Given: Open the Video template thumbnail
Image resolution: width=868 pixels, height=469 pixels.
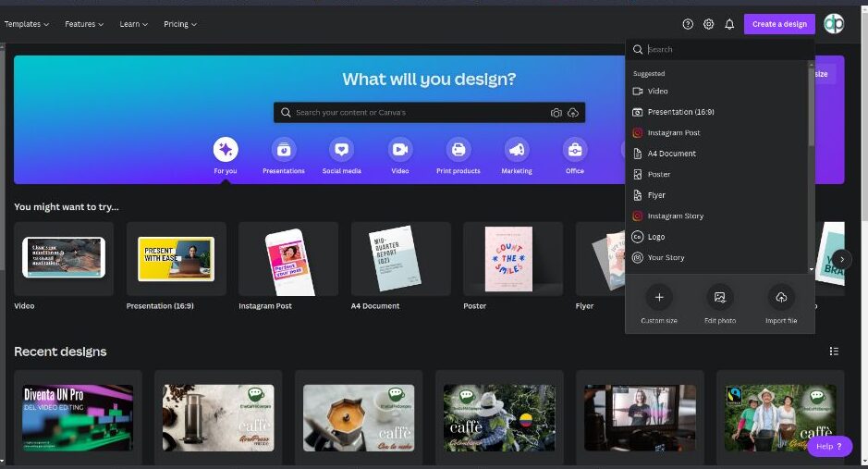Looking at the screenshot, I should (x=64, y=259).
